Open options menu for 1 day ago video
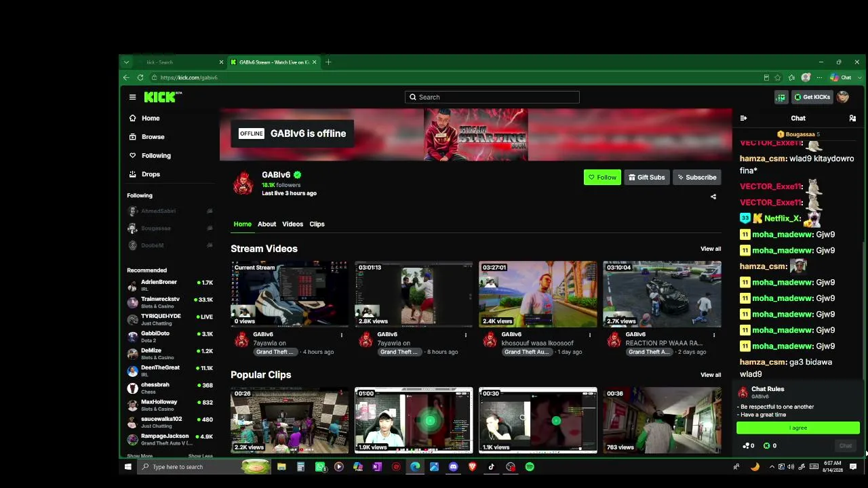The image size is (868, 488). pyautogui.click(x=590, y=335)
